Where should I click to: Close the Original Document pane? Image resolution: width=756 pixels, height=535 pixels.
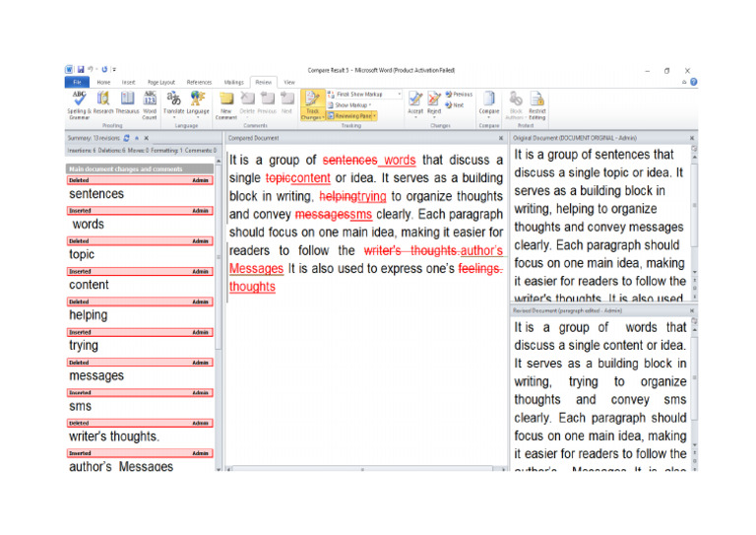pos(692,138)
